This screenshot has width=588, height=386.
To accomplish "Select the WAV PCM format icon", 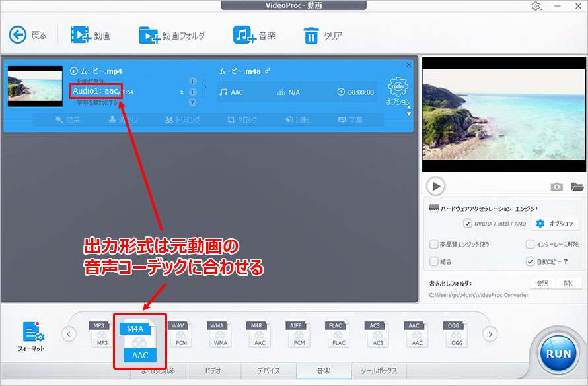I will tap(180, 334).
